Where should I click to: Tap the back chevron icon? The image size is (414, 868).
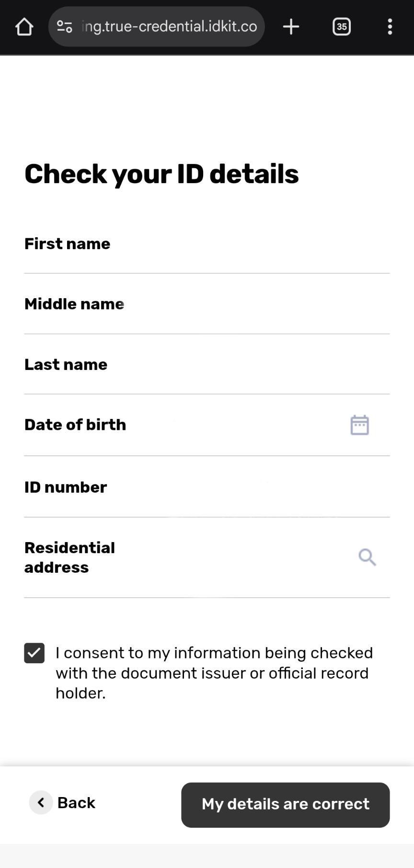(41, 802)
